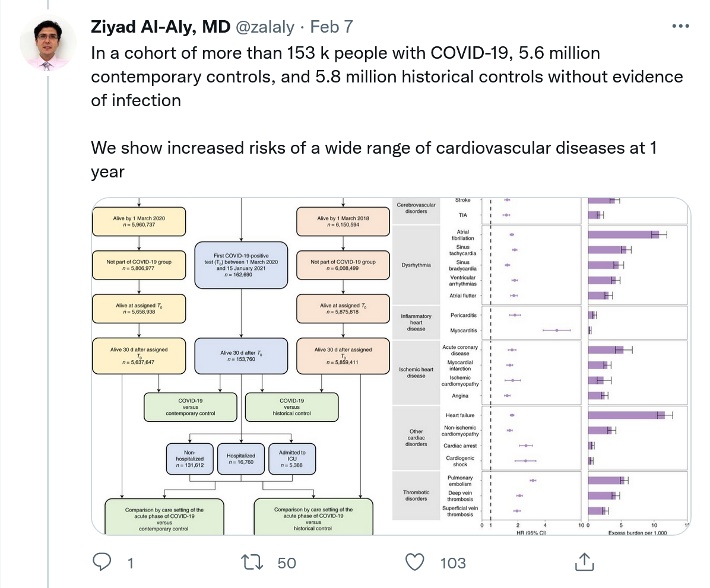Click the retweet count of 50

tap(287, 562)
